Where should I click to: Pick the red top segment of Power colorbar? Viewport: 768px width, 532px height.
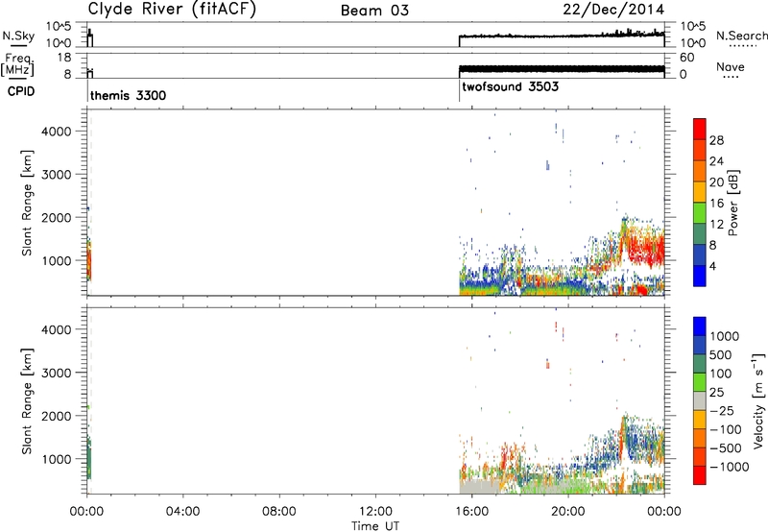click(x=700, y=129)
